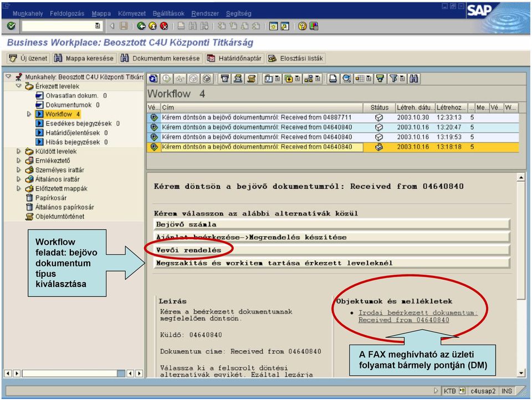Open the Határidőnaptár calendar button
532x400 pixels.
coord(234,58)
